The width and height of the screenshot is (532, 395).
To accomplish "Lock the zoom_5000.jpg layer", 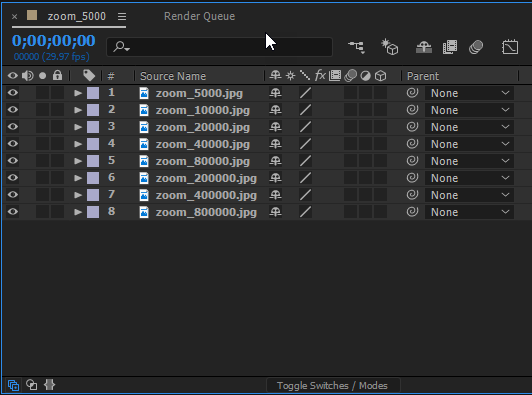I will coord(57,93).
